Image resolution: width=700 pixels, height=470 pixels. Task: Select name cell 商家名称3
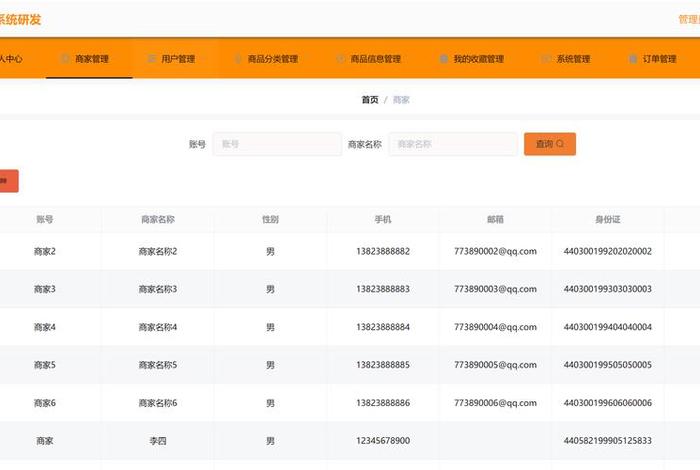(x=158, y=289)
